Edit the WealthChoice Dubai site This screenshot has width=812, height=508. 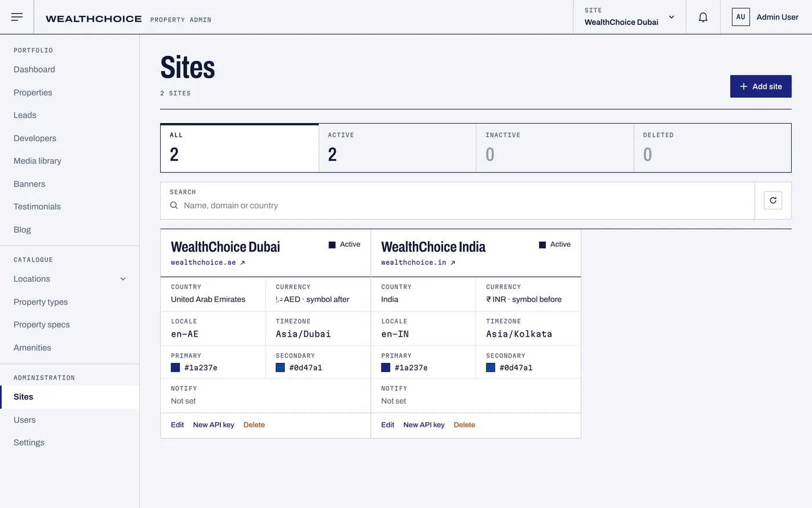click(x=177, y=425)
